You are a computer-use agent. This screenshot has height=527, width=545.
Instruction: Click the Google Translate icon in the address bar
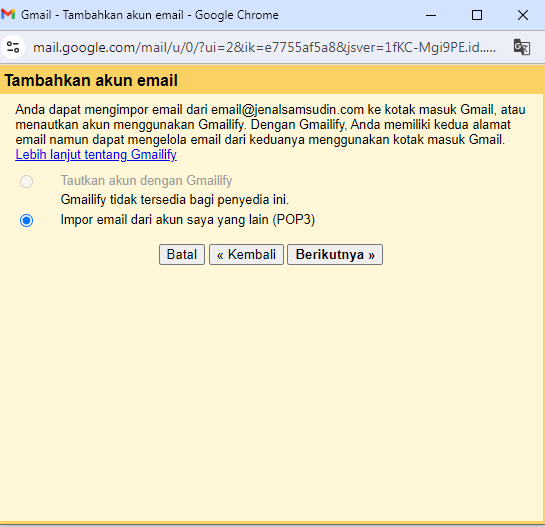[x=521, y=47]
